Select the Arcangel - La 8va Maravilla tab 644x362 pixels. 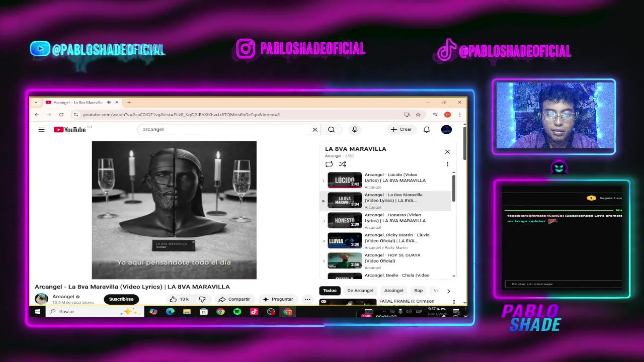tap(82, 102)
